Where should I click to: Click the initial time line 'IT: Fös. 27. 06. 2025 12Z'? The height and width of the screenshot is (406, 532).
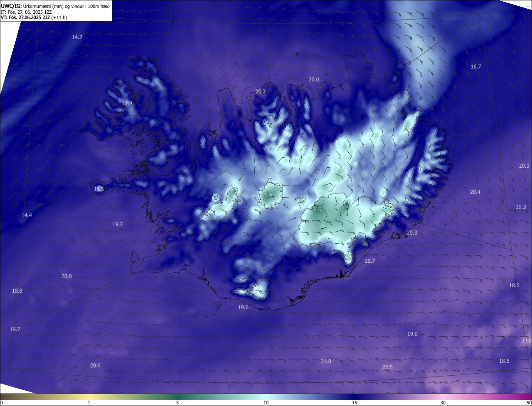[x=26, y=12]
